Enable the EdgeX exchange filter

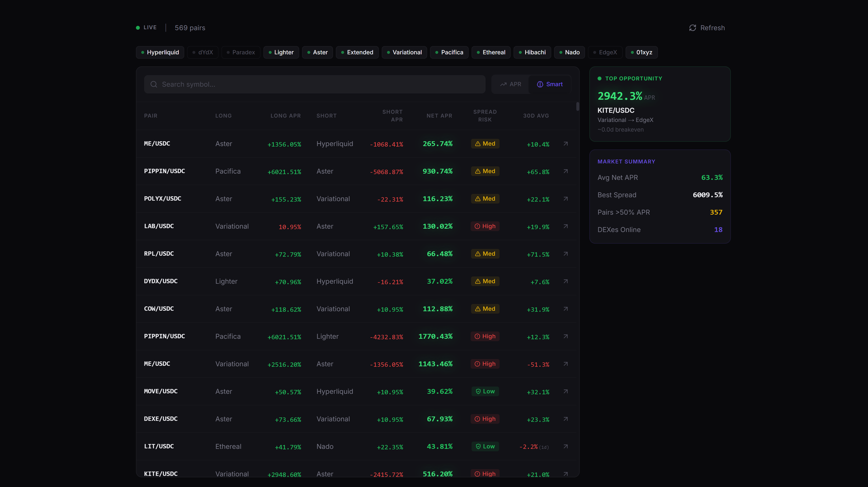pyautogui.click(x=605, y=52)
